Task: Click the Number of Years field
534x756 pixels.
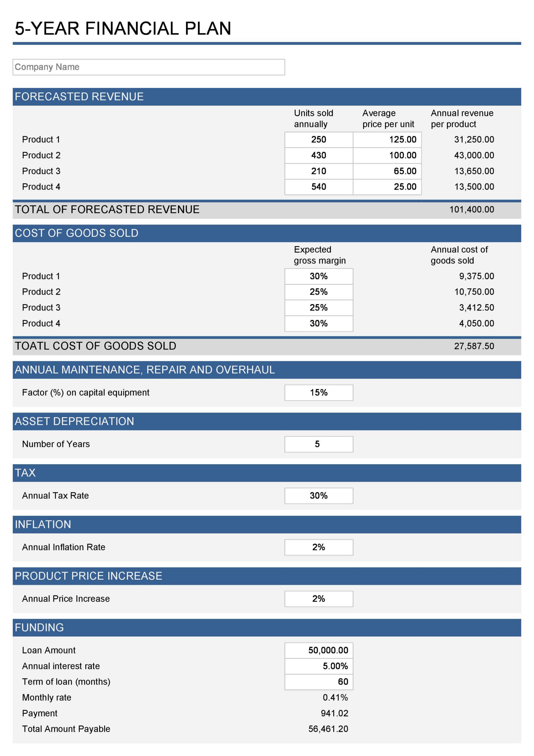Action: tap(319, 444)
